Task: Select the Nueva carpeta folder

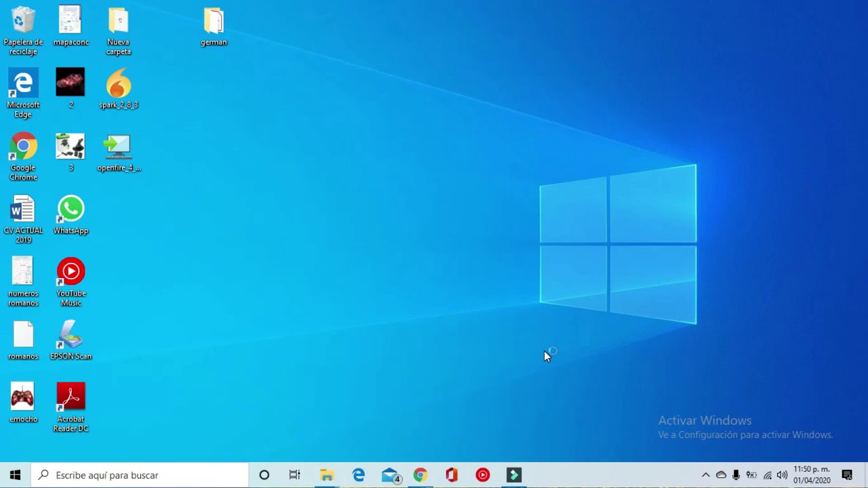Action: point(118,30)
